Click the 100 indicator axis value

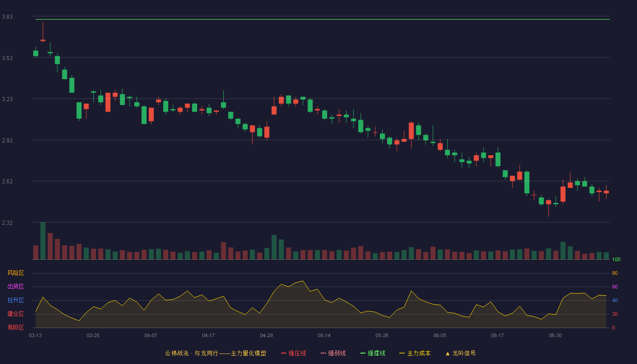tap(617, 259)
